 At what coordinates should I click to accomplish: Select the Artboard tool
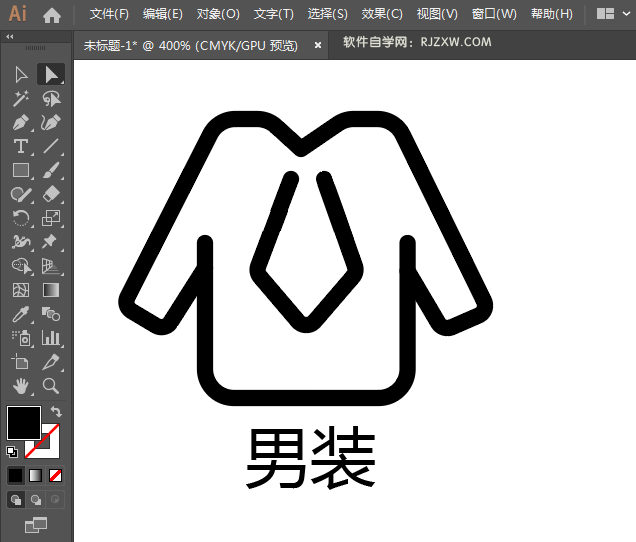21,361
